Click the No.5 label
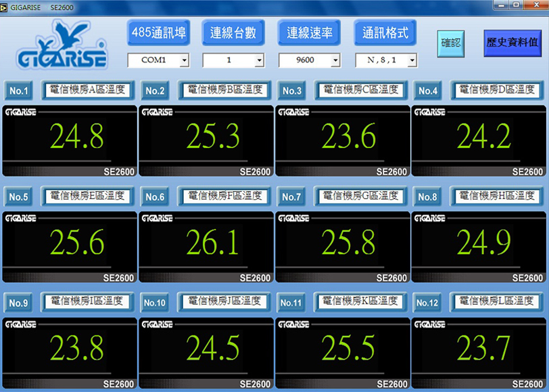 coord(18,197)
